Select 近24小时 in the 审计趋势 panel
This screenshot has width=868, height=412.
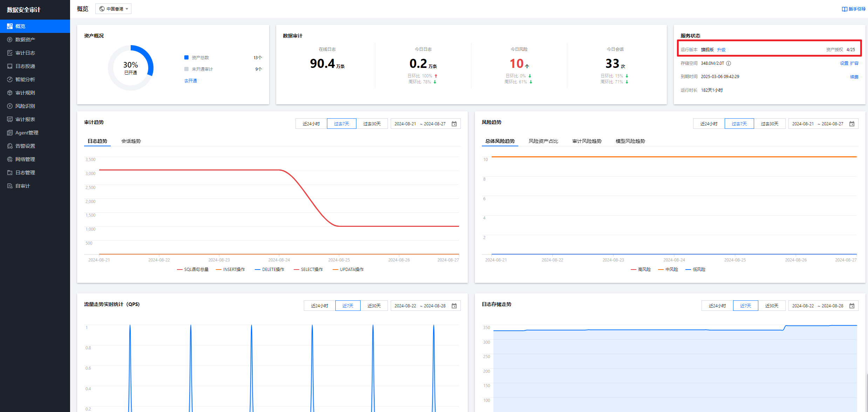pyautogui.click(x=311, y=124)
